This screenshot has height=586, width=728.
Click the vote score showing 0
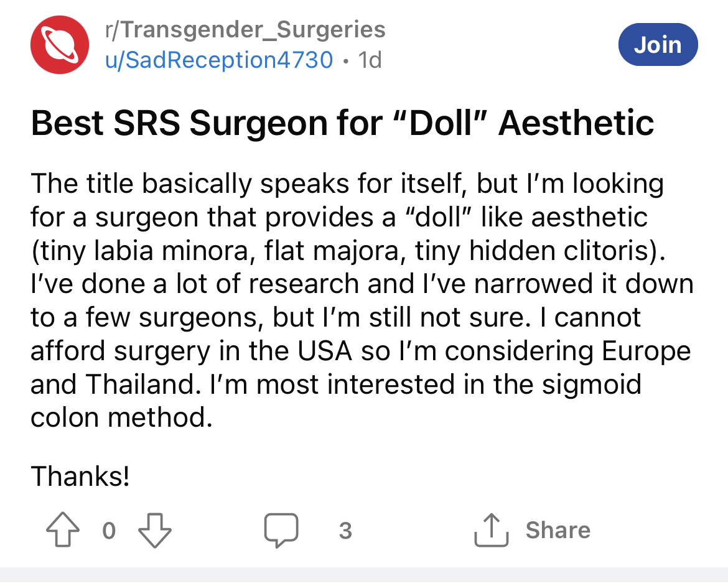[x=109, y=531]
